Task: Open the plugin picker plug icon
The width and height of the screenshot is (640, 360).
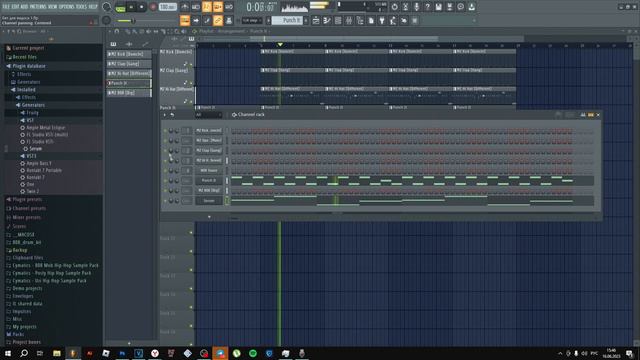Action: (382, 20)
